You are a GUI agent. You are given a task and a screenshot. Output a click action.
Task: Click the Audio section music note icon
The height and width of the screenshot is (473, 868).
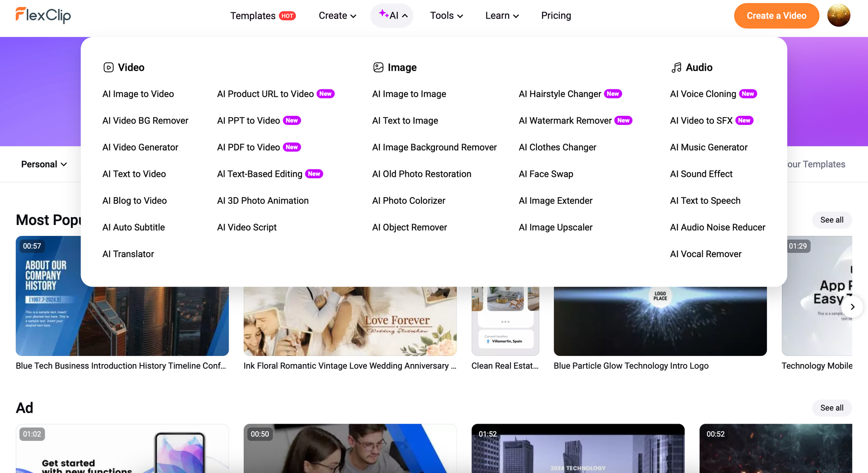click(676, 67)
